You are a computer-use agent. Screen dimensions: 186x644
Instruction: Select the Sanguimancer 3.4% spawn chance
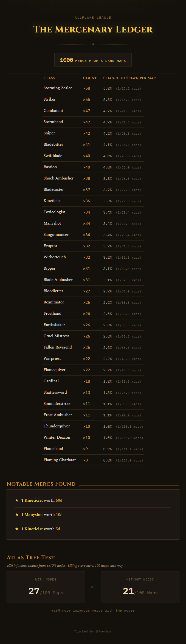(108, 235)
